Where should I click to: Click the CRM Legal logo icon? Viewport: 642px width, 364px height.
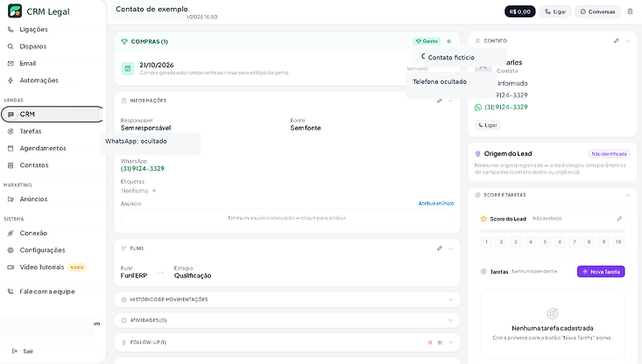tap(15, 11)
